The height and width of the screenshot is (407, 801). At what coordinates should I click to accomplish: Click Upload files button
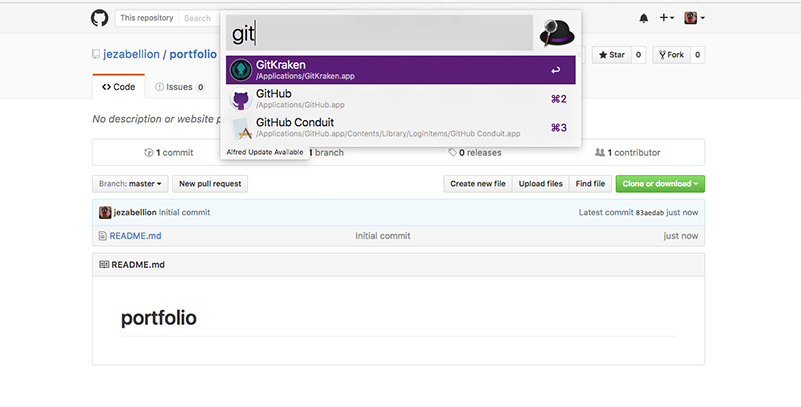540,184
